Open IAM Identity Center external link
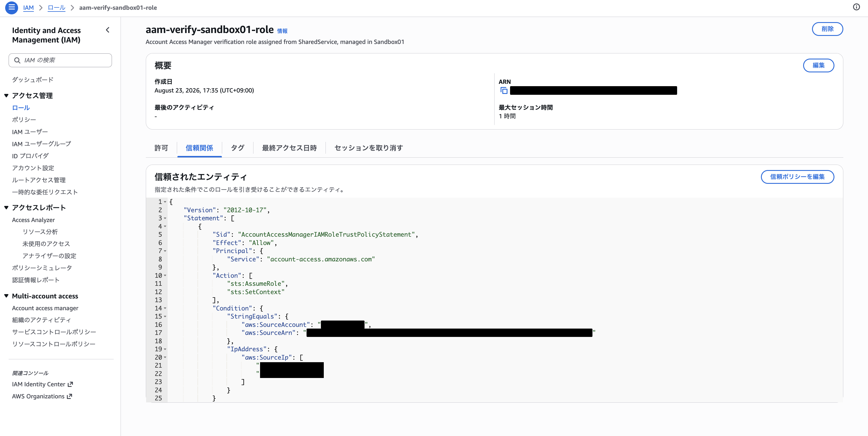The width and height of the screenshot is (868, 436). coord(42,384)
